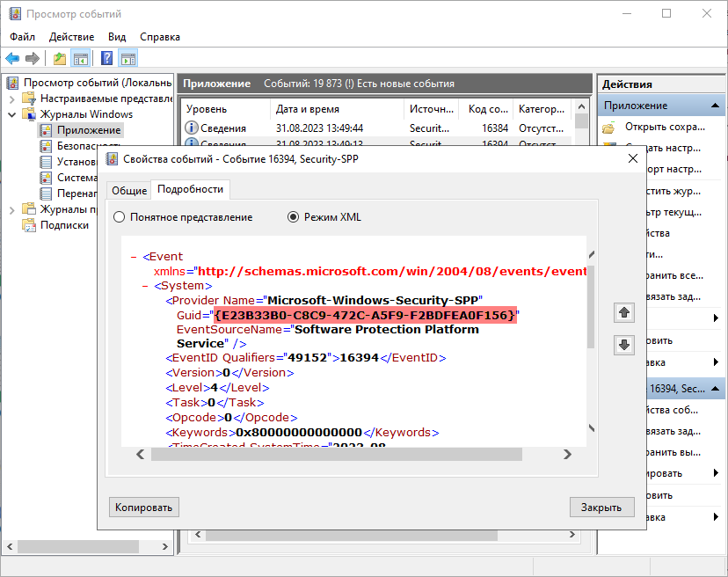Collapse the System XML element
The height and width of the screenshot is (577, 728).
[x=145, y=286]
